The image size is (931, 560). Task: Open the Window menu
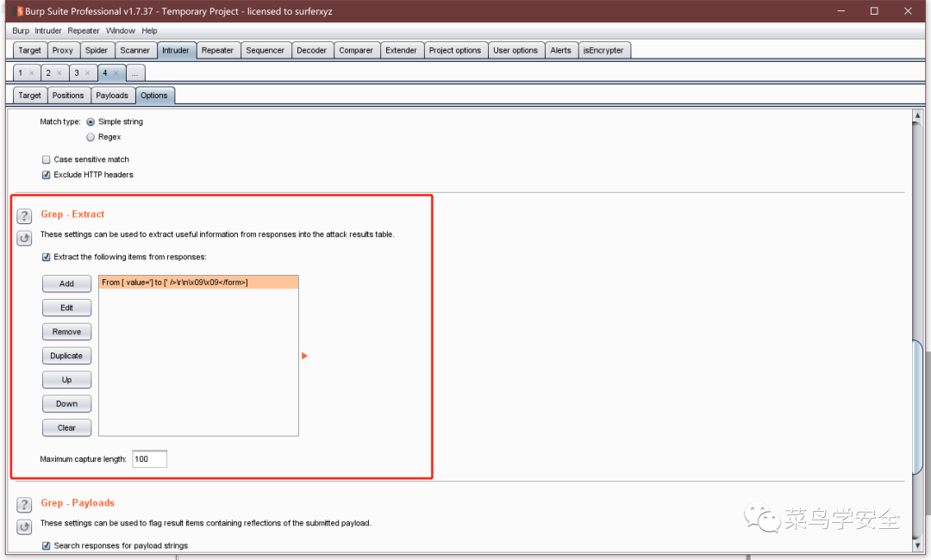(x=121, y=31)
